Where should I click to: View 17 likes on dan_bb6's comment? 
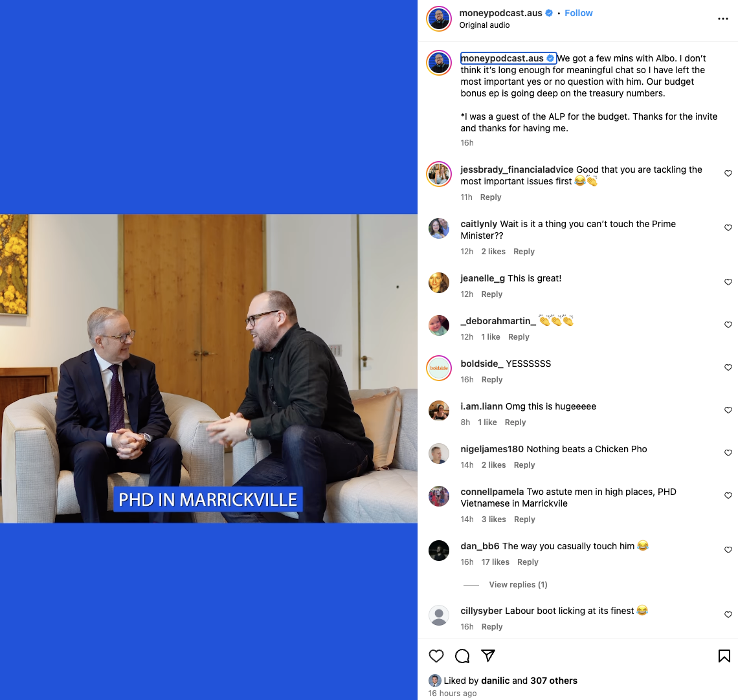495,562
